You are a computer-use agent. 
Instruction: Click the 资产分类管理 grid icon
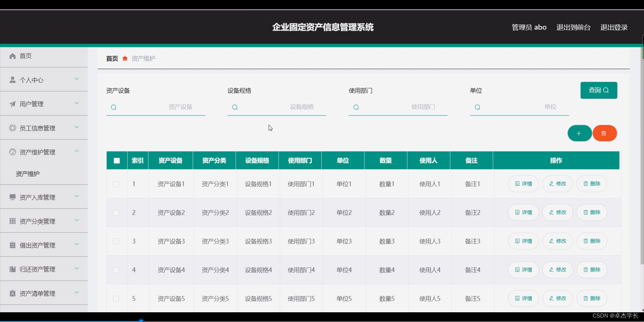tap(12, 221)
